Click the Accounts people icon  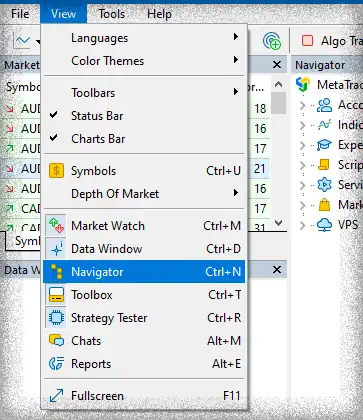click(x=324, y=105)
